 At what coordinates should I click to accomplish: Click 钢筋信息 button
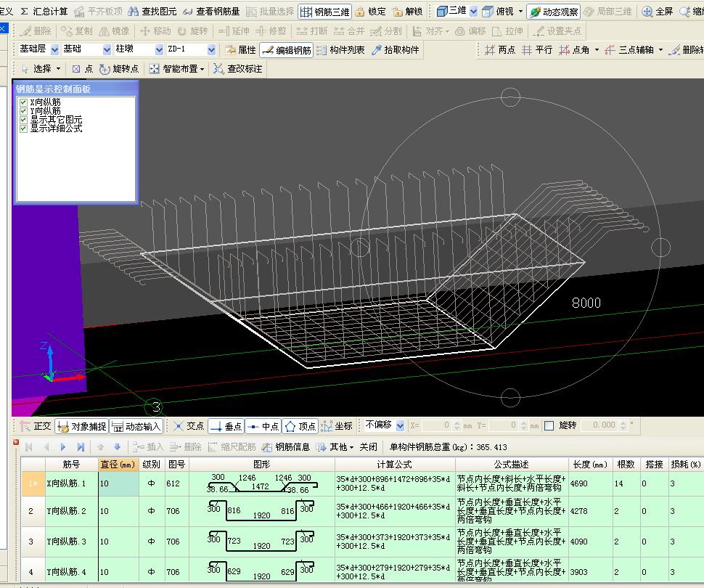click(286, 447)
